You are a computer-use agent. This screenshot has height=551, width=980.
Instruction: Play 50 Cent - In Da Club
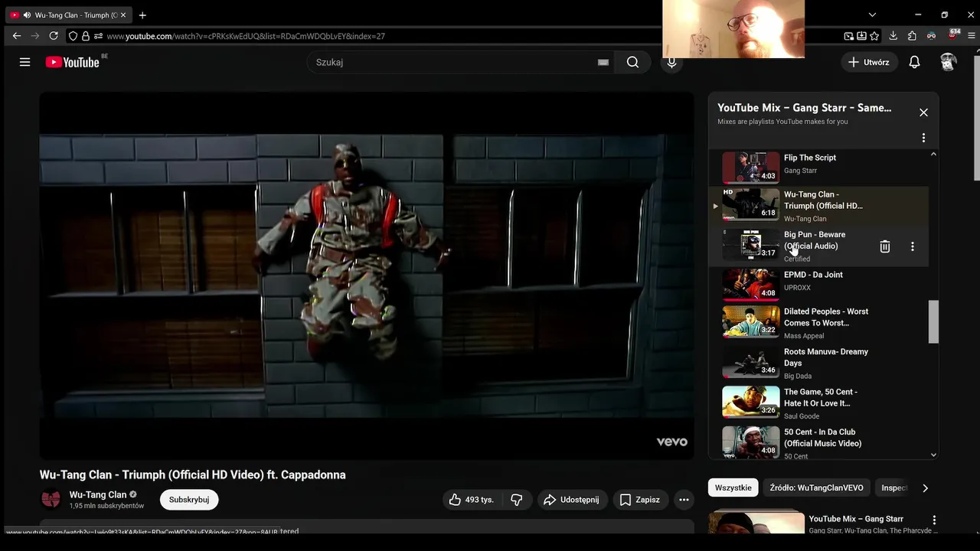pos(818,442)
